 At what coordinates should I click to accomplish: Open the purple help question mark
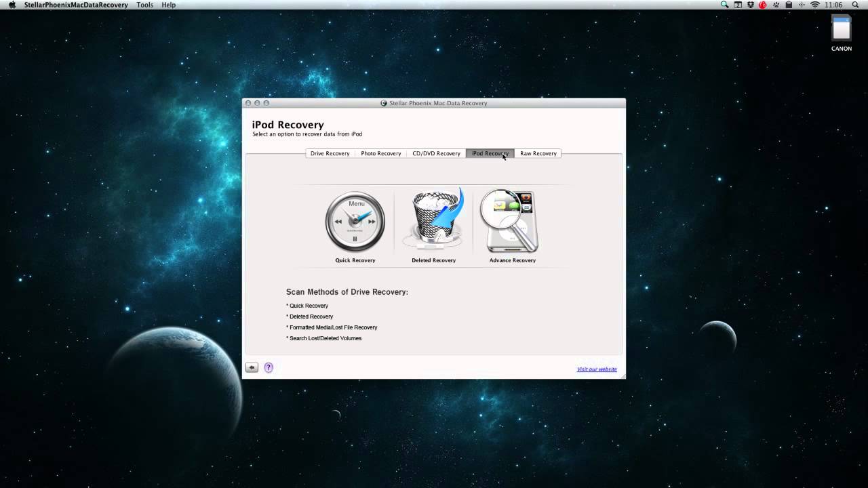[269, 367]
